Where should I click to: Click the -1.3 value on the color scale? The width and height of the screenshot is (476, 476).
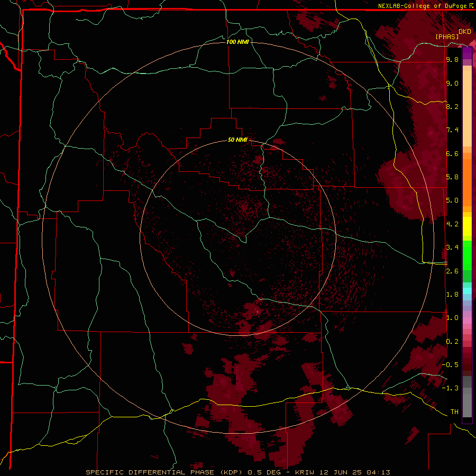click(450, 388)
